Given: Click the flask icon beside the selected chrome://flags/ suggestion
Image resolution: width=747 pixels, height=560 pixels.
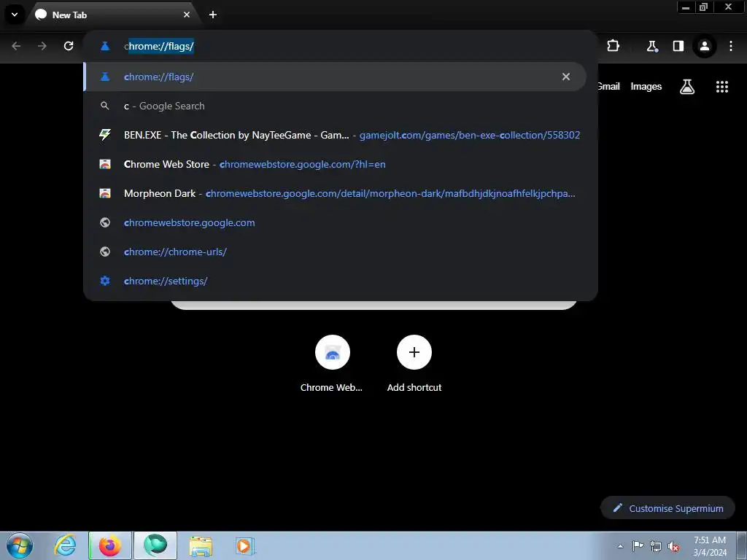Looking at the screenshot, I should pos(105,77).
